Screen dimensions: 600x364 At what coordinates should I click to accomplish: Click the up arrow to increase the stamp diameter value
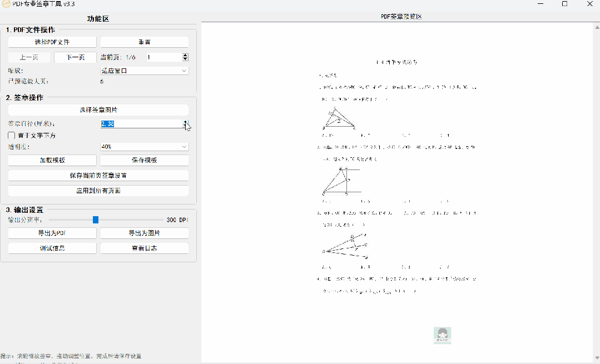tap(186, 121)
